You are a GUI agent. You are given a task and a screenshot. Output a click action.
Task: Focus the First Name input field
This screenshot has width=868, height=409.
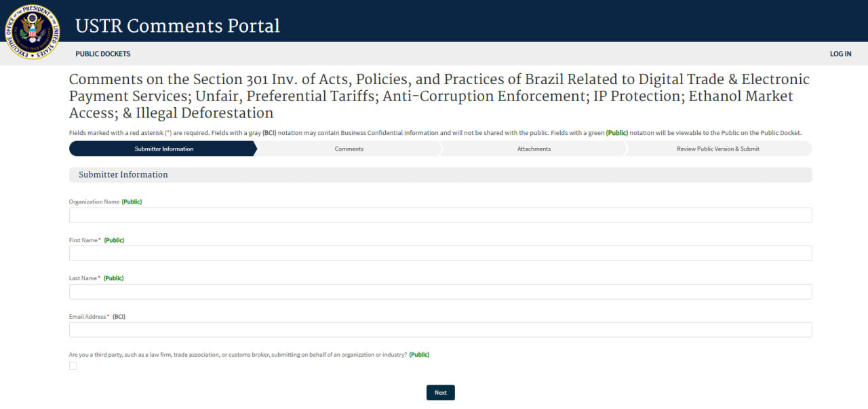click(x=440, y=253)
